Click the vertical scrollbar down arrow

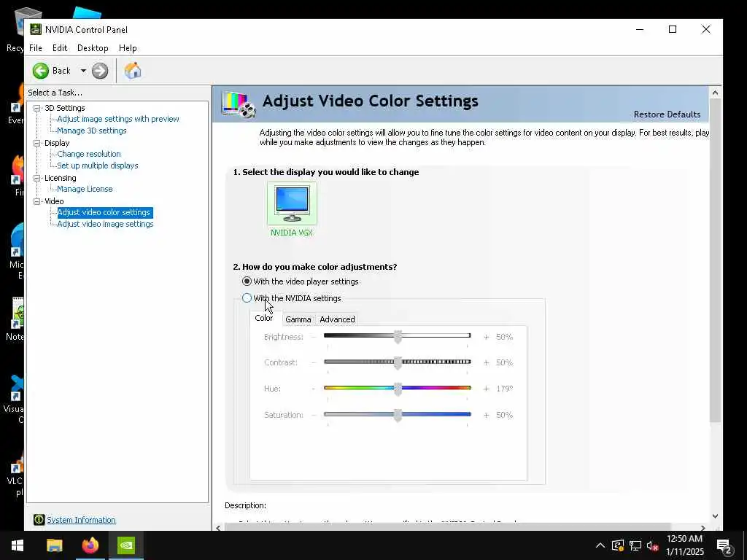click(x=715, y=516)
